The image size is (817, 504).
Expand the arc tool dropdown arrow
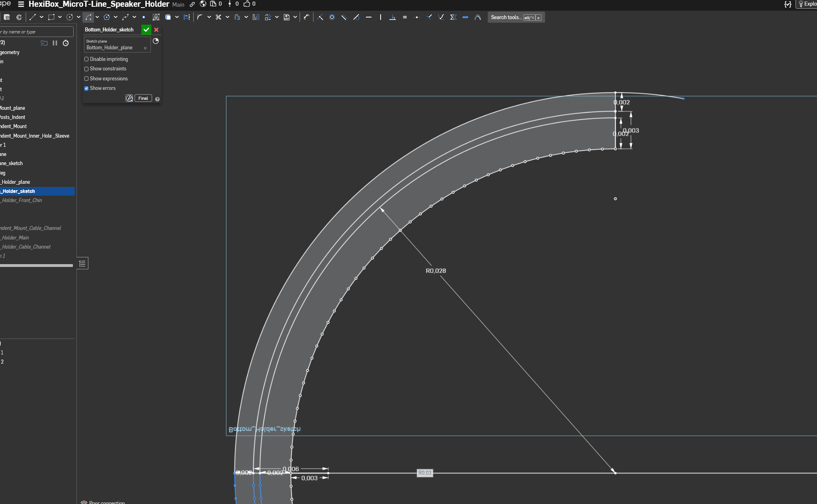pyautogui.click(x=97, y=17)
